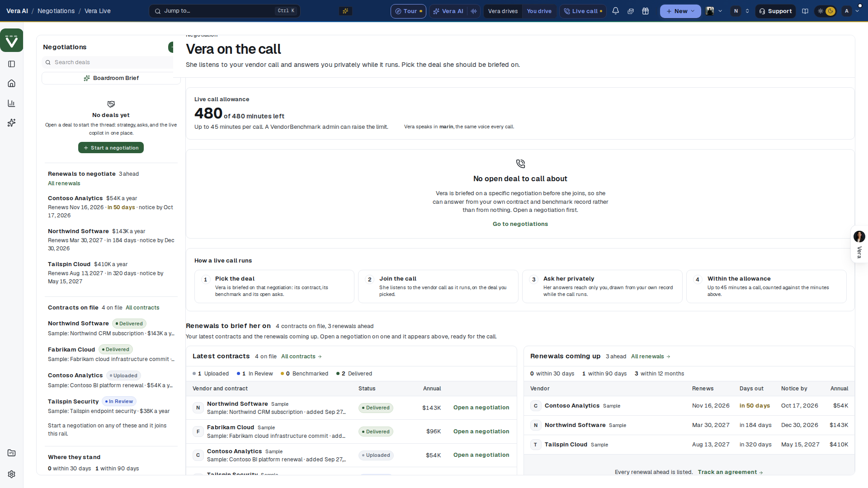Switch to light mode sun toggle
This screenshot has width=868, height=488.
pyautogui.click(x=821, y=11)
